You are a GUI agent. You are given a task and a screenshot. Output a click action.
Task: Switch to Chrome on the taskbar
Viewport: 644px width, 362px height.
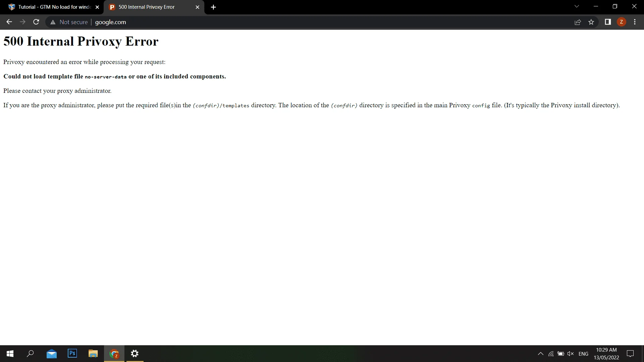point(114,354)
